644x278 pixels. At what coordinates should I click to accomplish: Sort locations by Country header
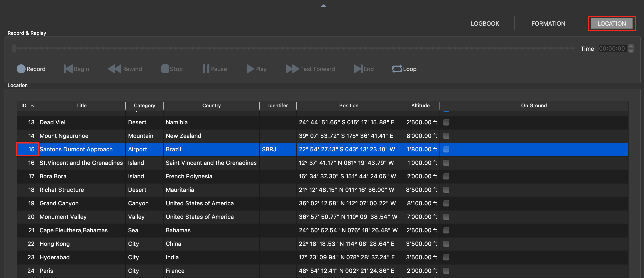(211, 105)
